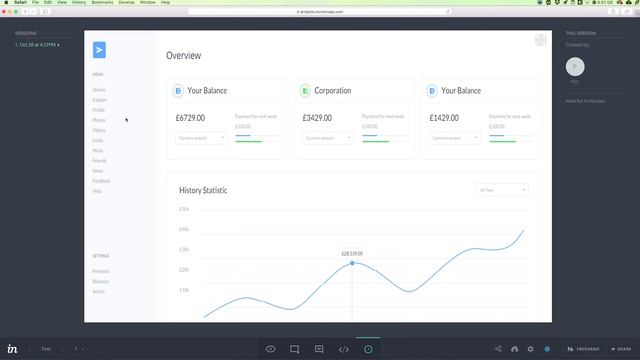Click the Safari sidebar toggle button

click(x=45, y=12)
